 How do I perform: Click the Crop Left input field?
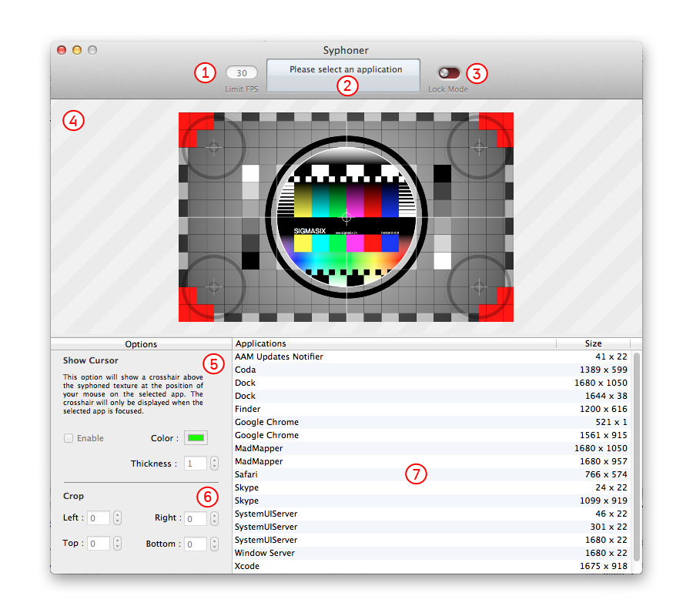click(99, 518)
